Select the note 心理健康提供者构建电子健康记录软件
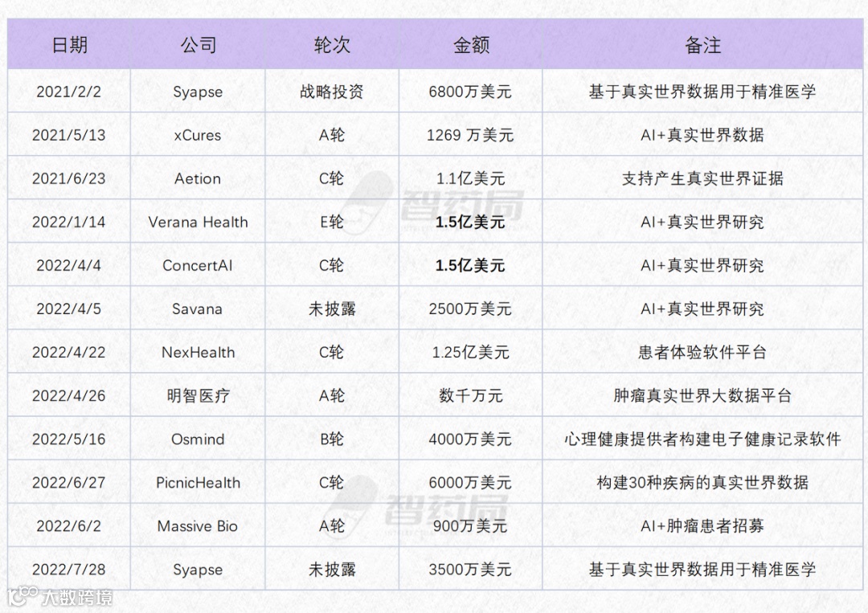Viewport: 868px width, 613px height. (702, 439)
